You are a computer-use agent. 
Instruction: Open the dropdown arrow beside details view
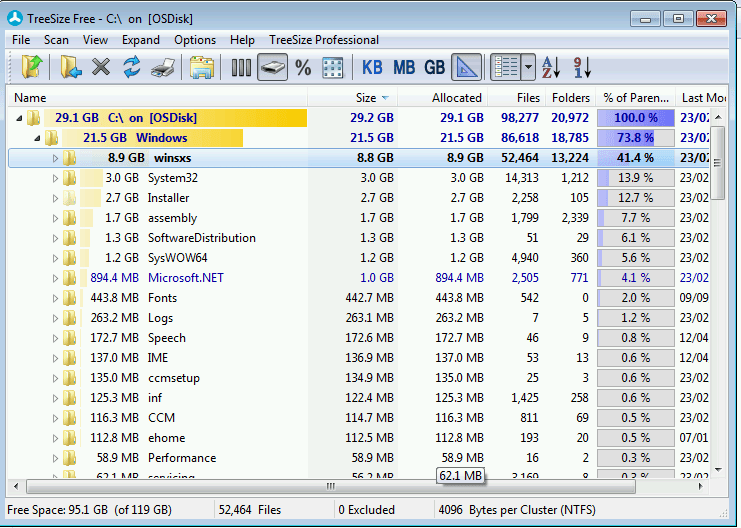coord(528,67)
